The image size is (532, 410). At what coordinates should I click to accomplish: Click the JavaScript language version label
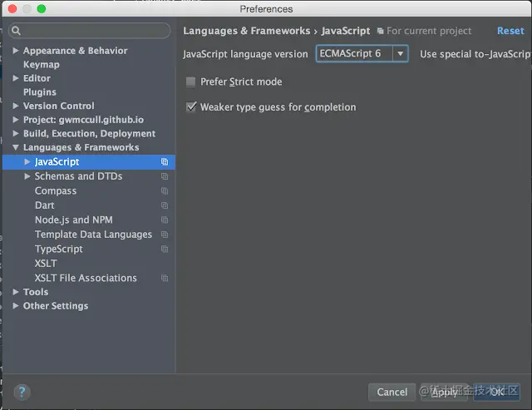(245, 54)
